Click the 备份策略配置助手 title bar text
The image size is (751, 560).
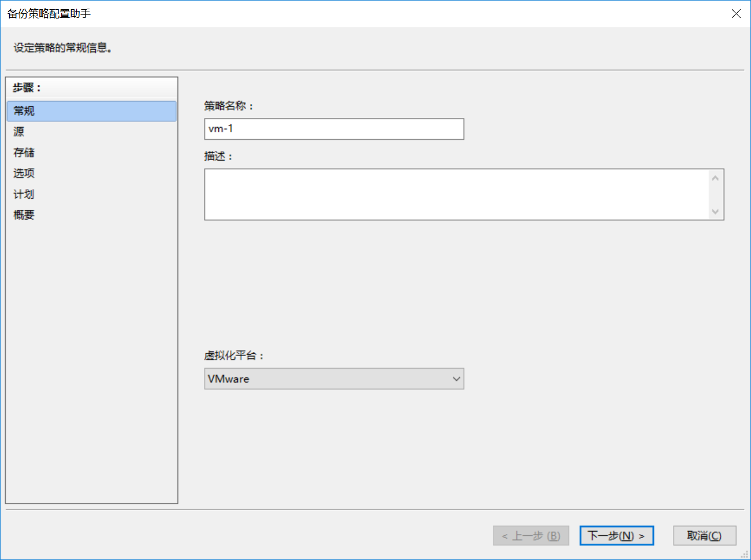[x=49, y=14]
